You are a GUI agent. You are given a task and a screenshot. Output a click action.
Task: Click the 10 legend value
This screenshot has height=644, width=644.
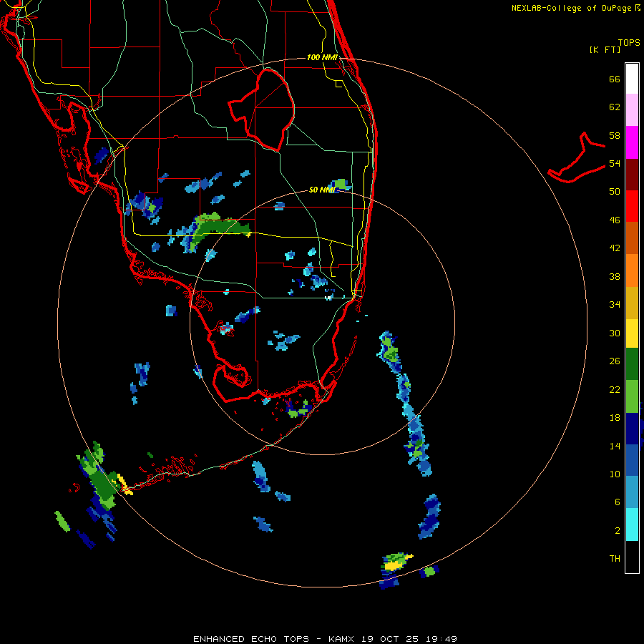[x=615, y=474]
